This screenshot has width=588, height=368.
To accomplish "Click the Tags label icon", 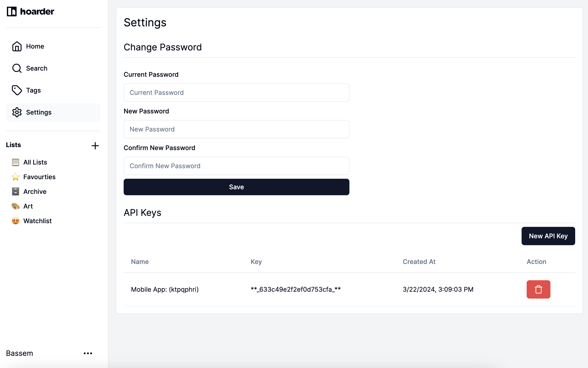I will pos(17,90).
